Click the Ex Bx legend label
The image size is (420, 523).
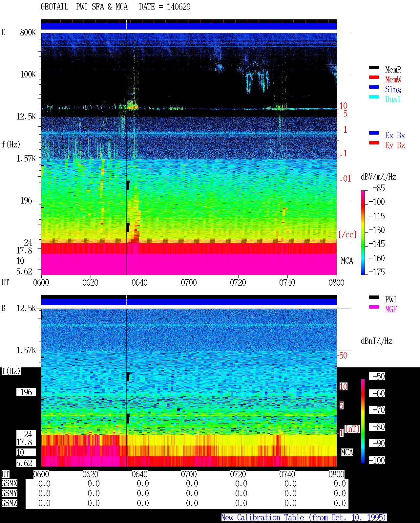(x=395, y=135)
